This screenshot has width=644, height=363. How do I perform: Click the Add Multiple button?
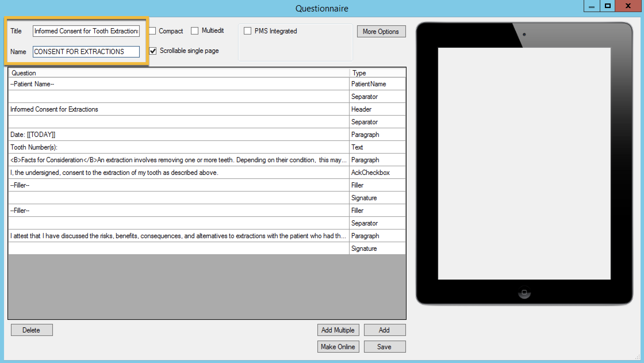pyautogui.click(x=338, y=330)
